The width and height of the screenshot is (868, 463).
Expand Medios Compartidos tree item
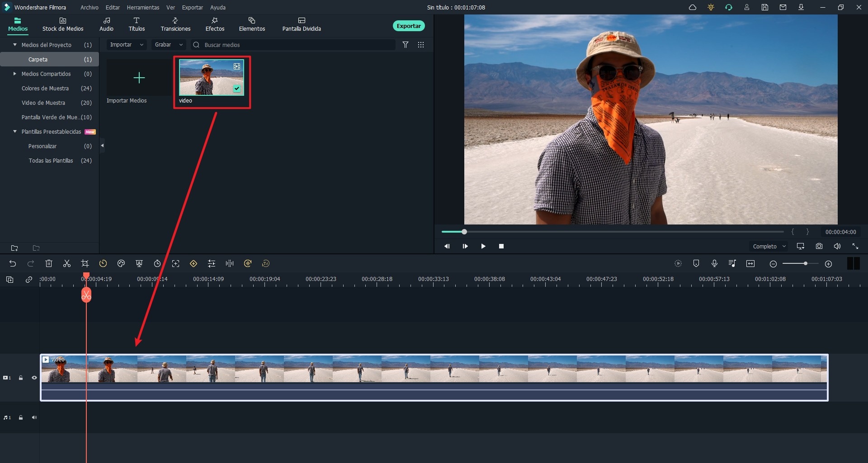(15, 74)
